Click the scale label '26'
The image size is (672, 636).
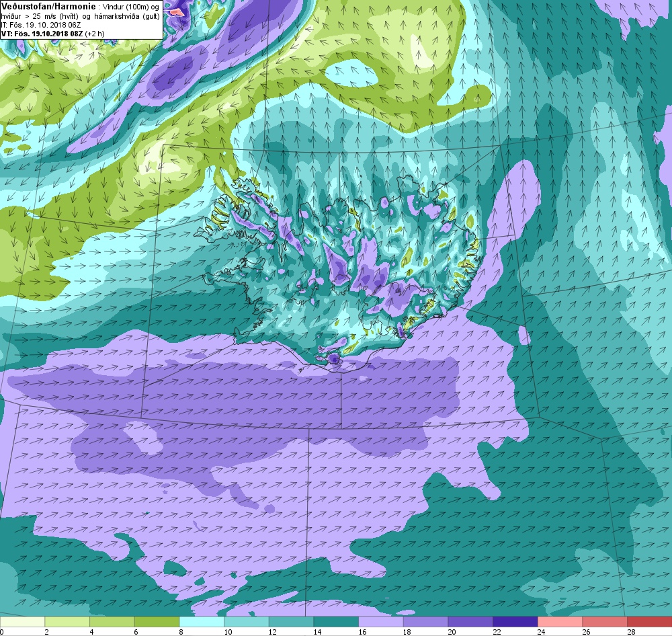pos(586,632)
